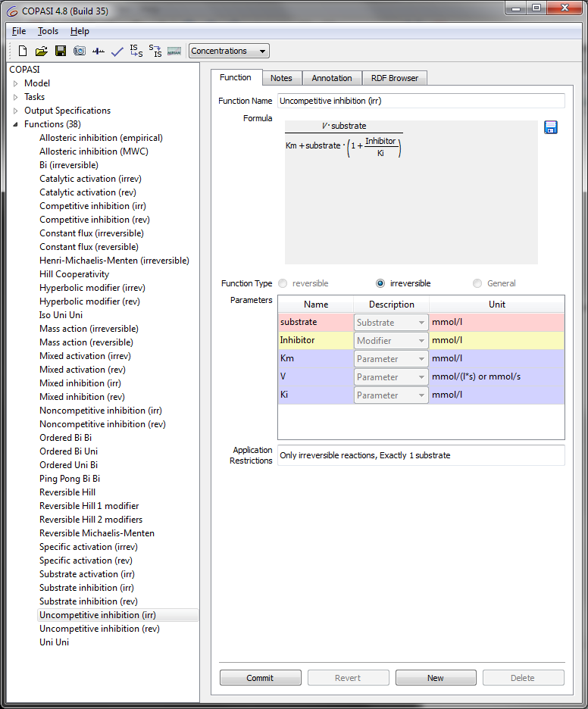Click the camera capture toolbar icon
The height and width of the screenshot is (709, 588).
pyautogui.click(x=80, y=52)
